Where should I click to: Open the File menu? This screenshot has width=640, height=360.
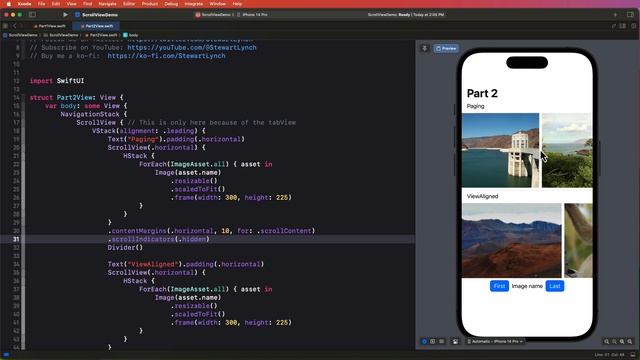coord(41,4)
